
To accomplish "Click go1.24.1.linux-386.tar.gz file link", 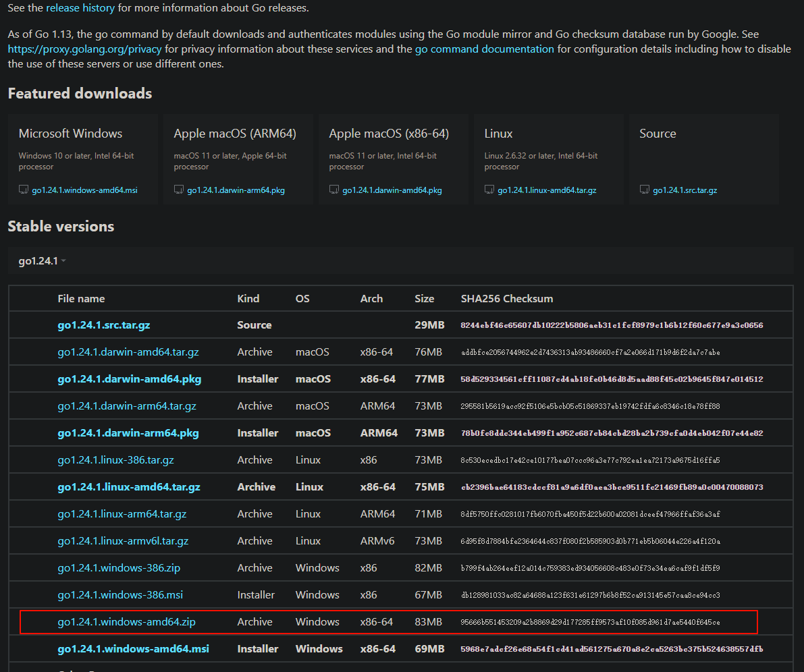I will point(115,459).
